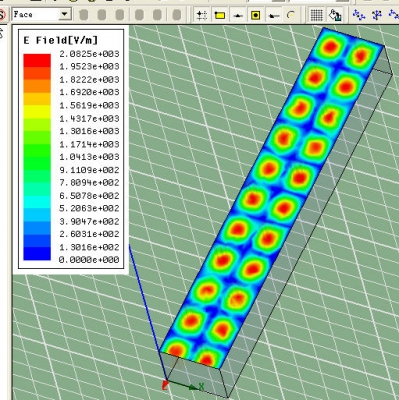Enable snap to quadrant icon
This screenshot has height=400, width=399.
click(x=274, y=15)
